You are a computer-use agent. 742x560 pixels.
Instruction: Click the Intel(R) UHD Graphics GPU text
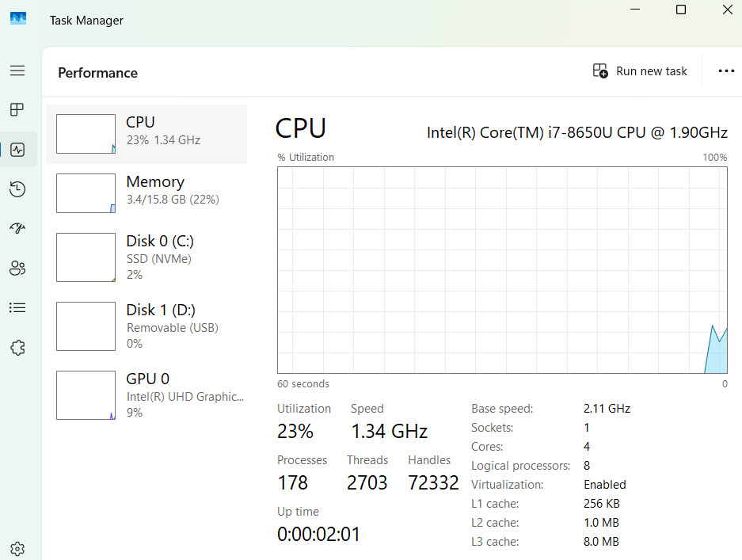pyautogui.click(x=185, y=397)
